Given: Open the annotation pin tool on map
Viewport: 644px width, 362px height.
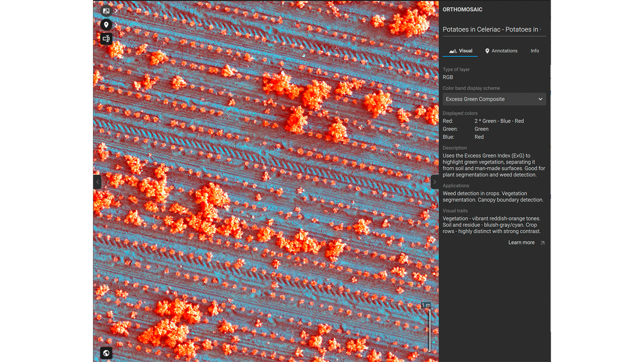Looking at the screenshot, I should click(x=106, y=25).
